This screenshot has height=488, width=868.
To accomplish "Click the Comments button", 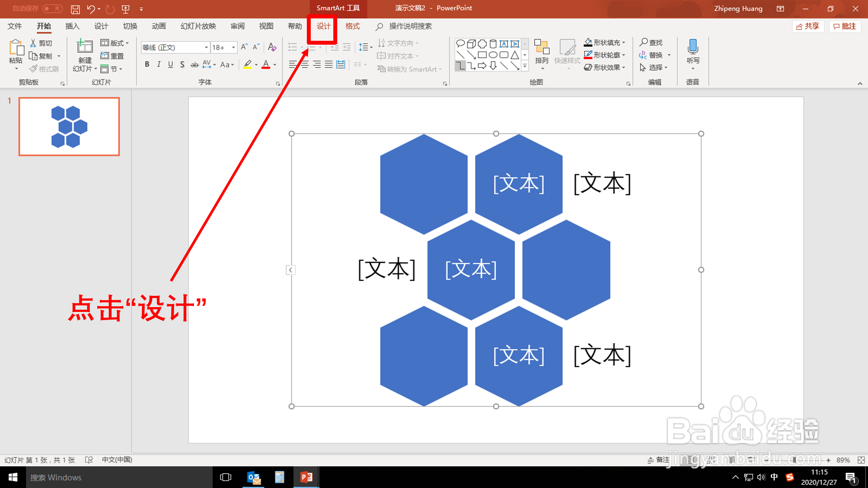I will (x=845, y=26).
